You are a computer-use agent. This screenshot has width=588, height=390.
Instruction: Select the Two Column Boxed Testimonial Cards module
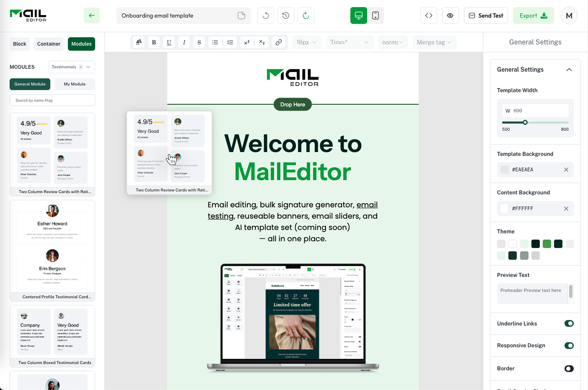coord(52,336)
